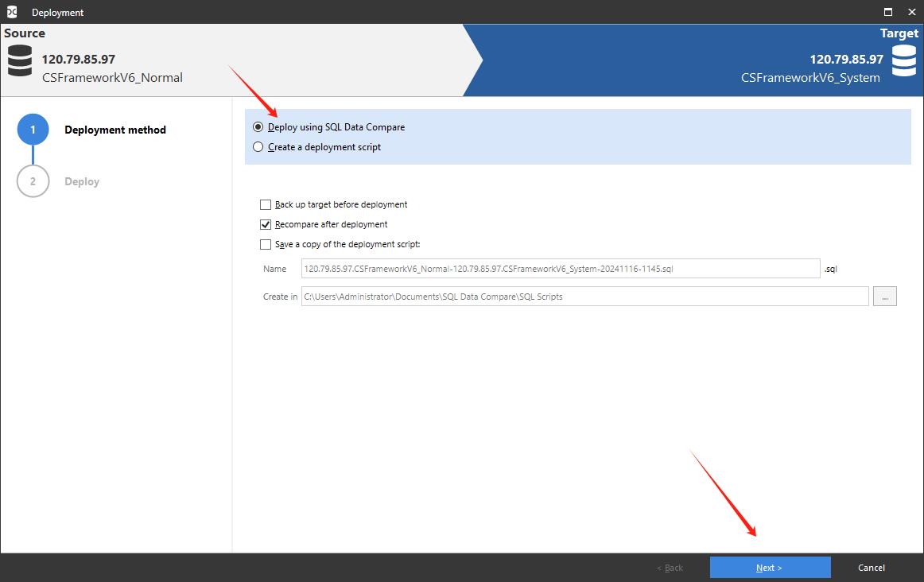Open folder browser with ellipsis button
This screenshot has width=924, height=582.
point(884,297)
